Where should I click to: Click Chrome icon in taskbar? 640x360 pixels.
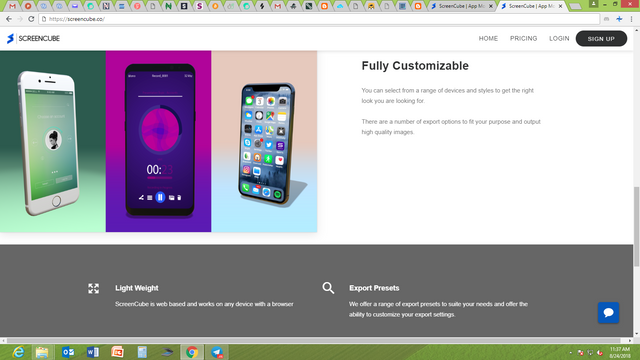point(192,352)
